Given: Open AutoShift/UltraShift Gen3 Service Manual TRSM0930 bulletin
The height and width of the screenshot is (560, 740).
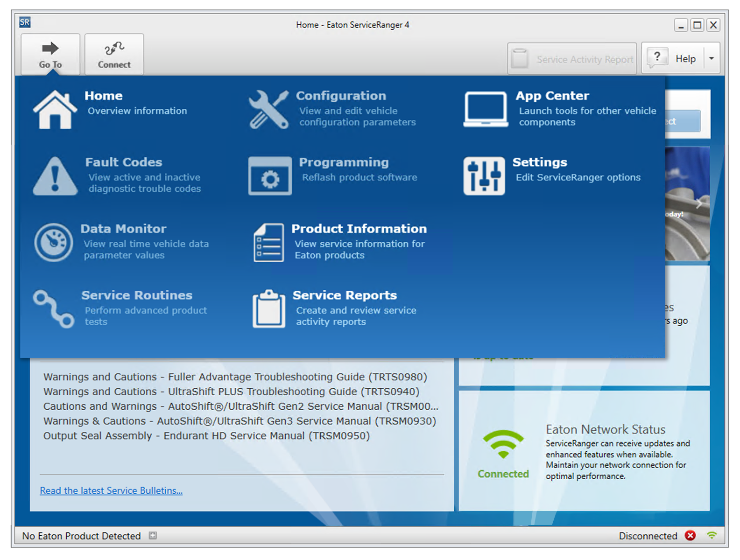Looking at the screenshot, I should (240, 421).
